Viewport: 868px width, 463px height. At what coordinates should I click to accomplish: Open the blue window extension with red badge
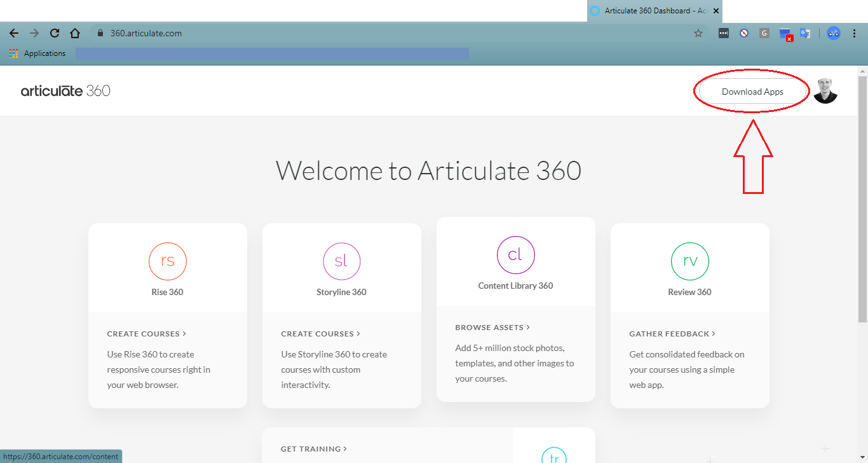(785, 34)
